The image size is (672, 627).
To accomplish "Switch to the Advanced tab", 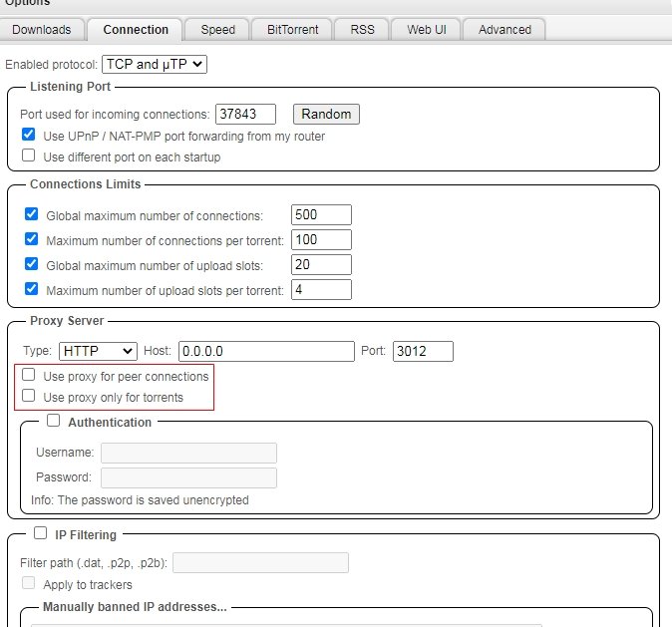I will tap(504, 30).
